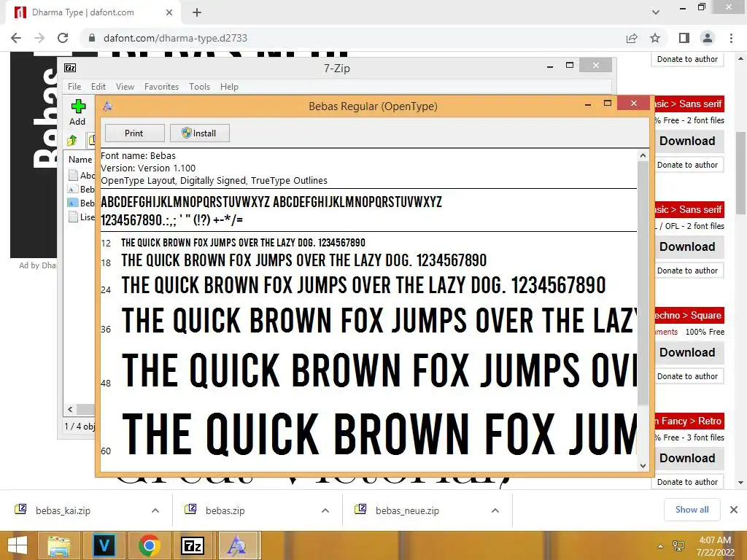Switch to 7-Zip from the taskbar

click(x=193, y=545)
